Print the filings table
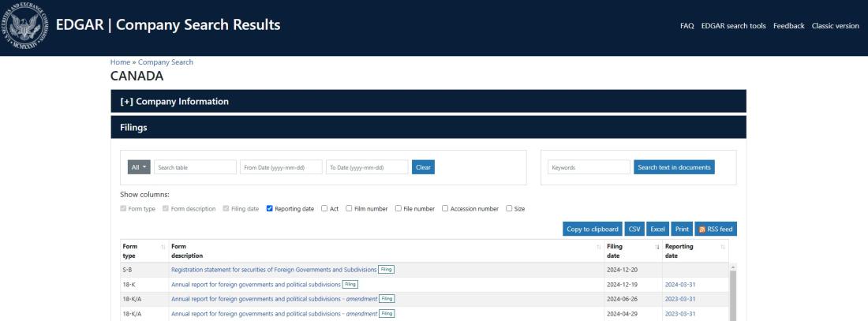The width and height of the screenshot is (868, 321). [x=682, y=230]
